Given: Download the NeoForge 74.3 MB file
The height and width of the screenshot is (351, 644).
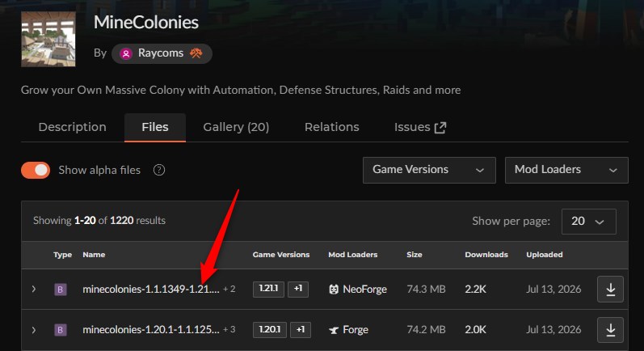Looking at the screenshot, I should 610,290.
